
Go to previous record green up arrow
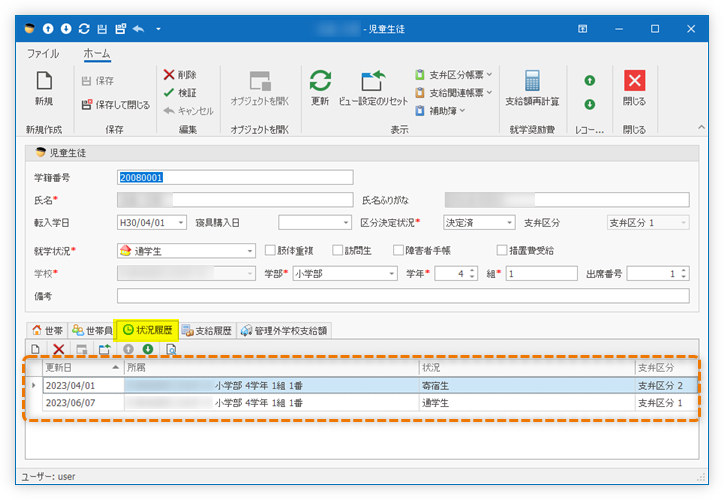590,81
